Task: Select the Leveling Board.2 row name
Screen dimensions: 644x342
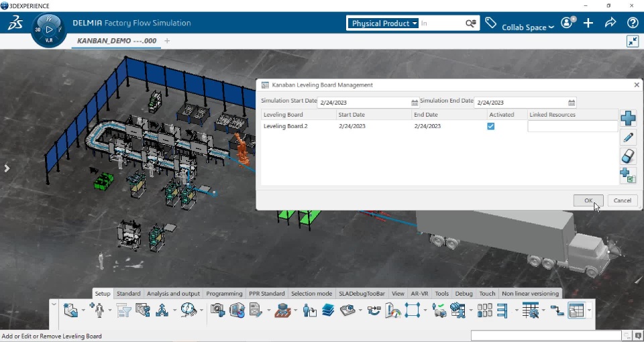Action: point(286,126)
